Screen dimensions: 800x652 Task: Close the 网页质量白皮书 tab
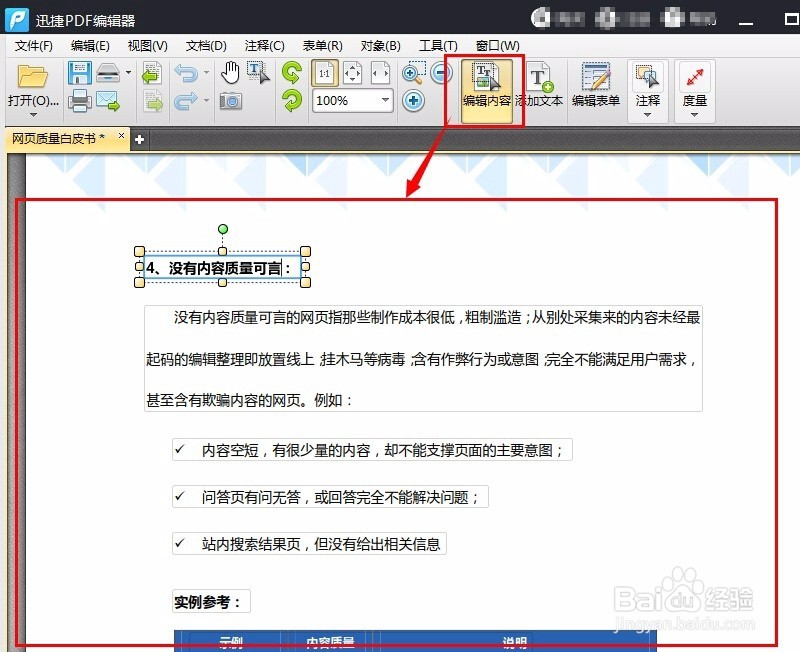point(121,136)
